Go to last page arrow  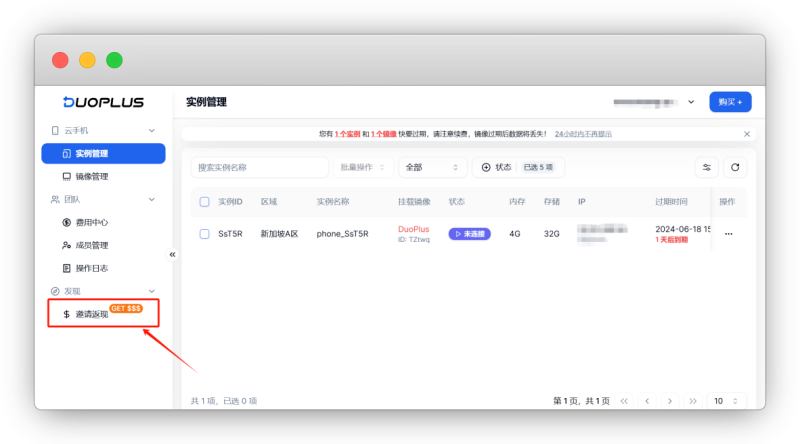(693, 401)
